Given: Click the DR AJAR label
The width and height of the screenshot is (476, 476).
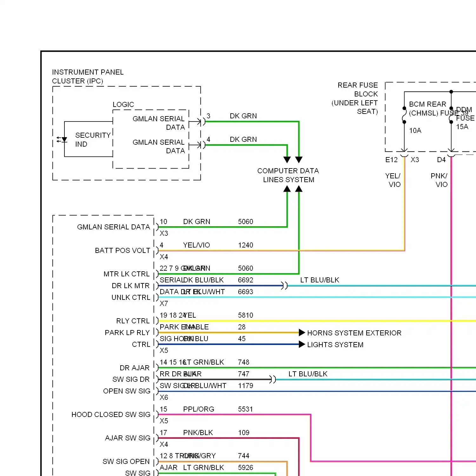Looking at the screenshot, I should click(135, 368).
